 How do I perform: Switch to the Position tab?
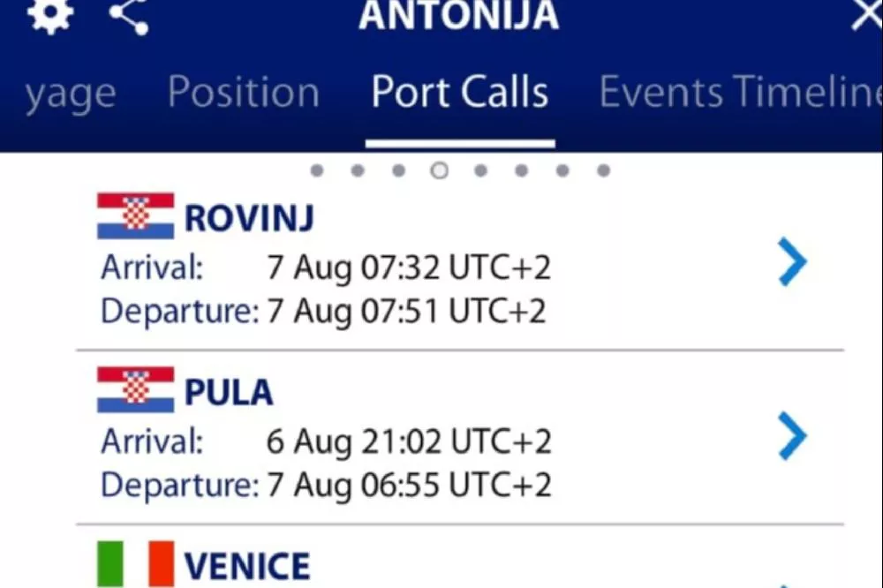244,93
